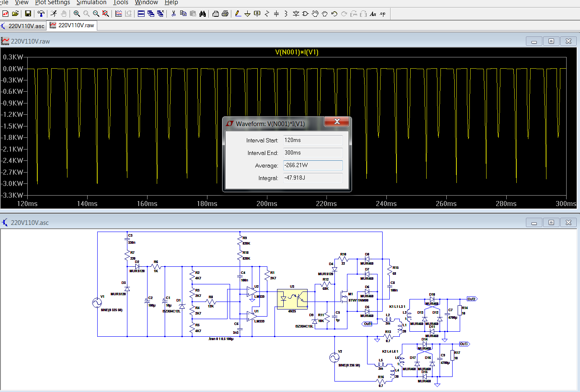580x392 pixels.
Task: Click the Integral field showing -47.918J
Action: tap(313, 178)
